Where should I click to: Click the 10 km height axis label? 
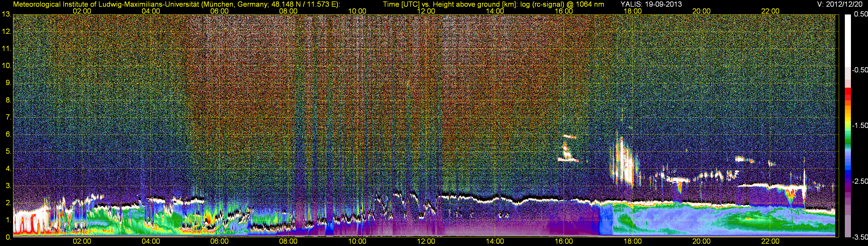pos(6,66)
